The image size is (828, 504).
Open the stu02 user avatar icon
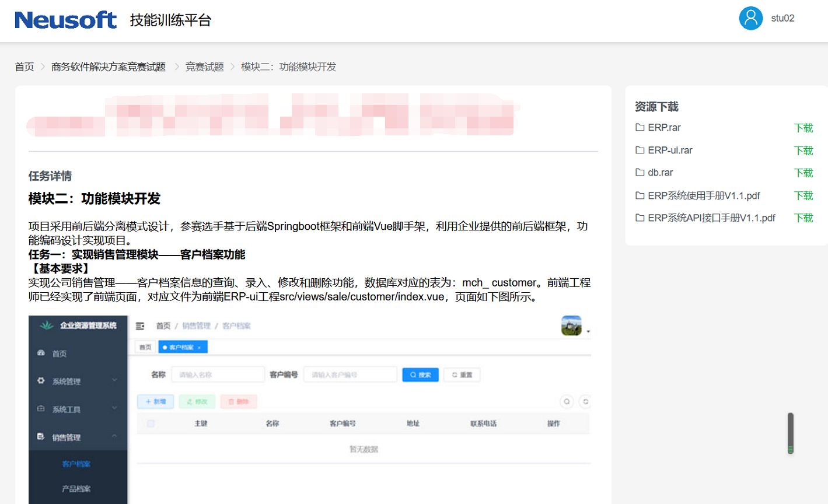(750, 19)
